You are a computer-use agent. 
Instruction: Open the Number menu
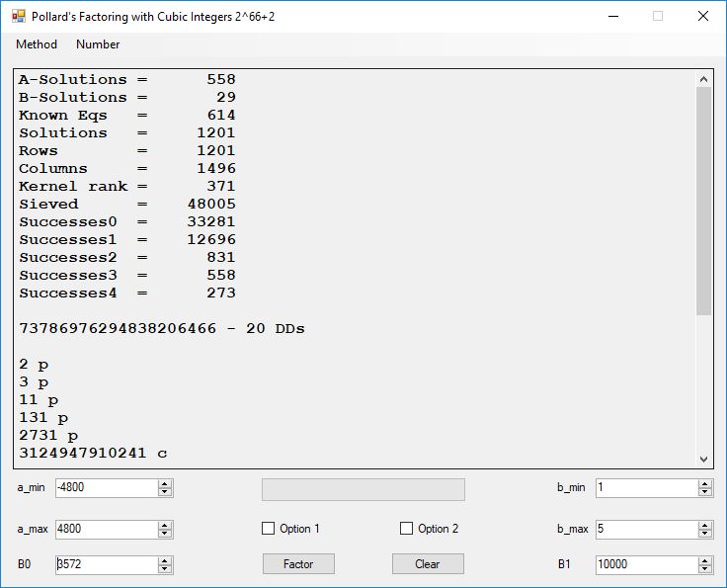click(98, 44)
